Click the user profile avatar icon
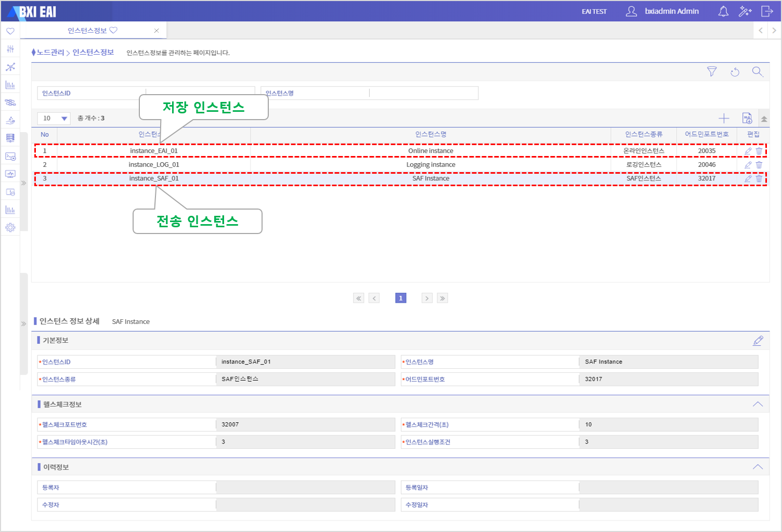Viewport: 782px width, 532px height. 631,11
